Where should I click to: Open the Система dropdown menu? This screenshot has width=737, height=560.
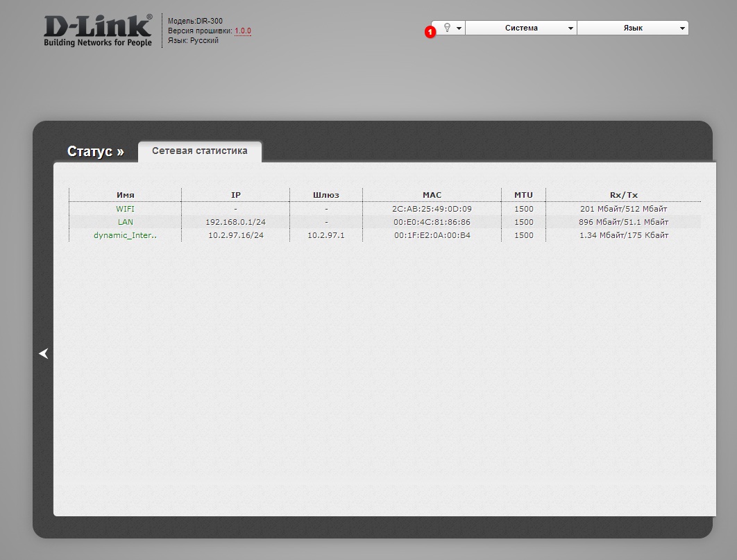(521, 28)
